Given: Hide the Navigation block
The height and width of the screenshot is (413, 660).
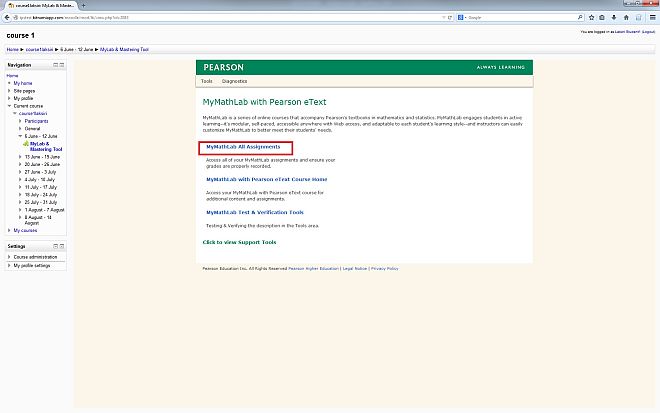Looking at the screenshot, I should [x=54, y=64].
